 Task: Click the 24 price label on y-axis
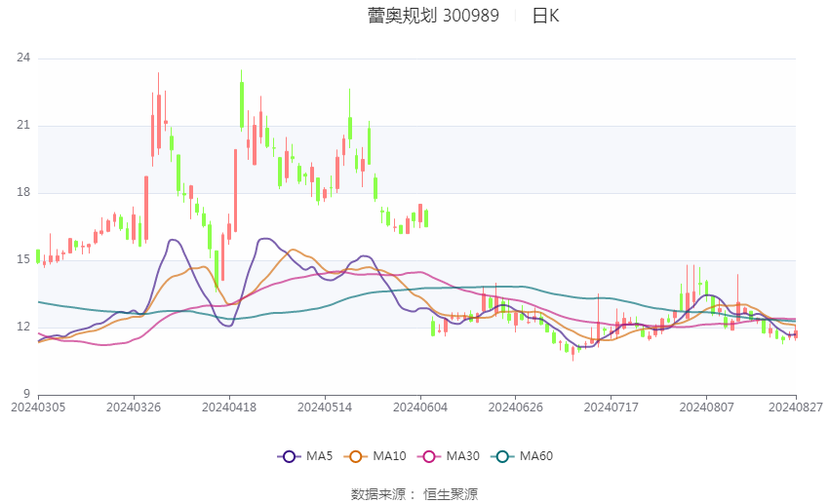(23, 58)
